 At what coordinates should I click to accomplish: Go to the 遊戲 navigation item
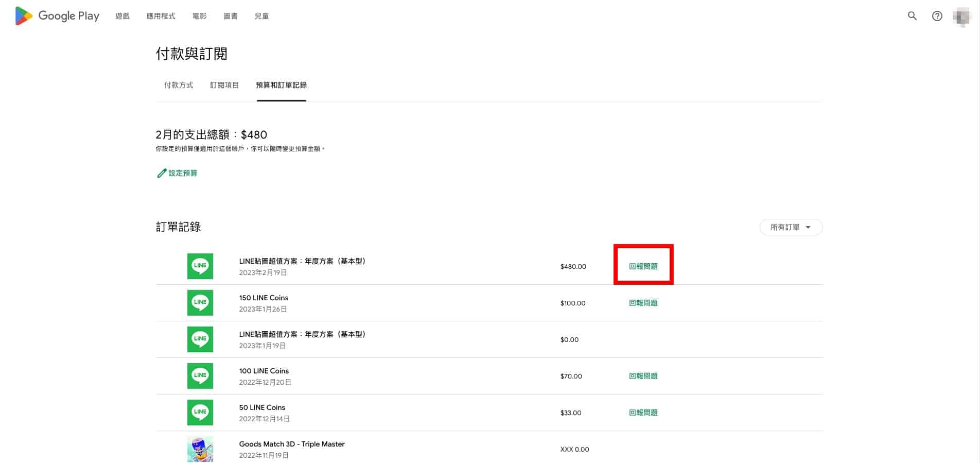(122, 16)
